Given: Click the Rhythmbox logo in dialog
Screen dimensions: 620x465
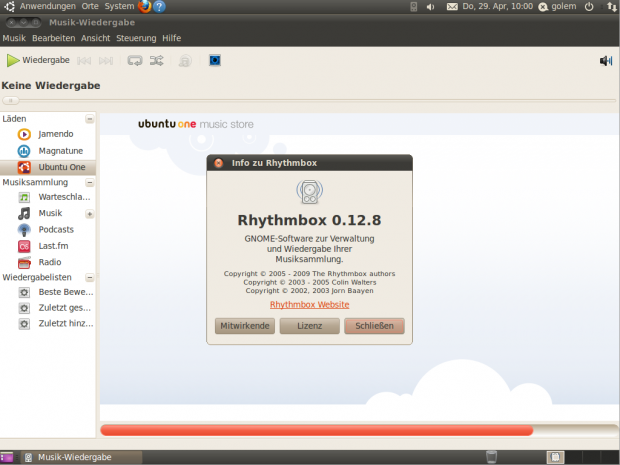Looking at the screenshot, I should (310, 192).
